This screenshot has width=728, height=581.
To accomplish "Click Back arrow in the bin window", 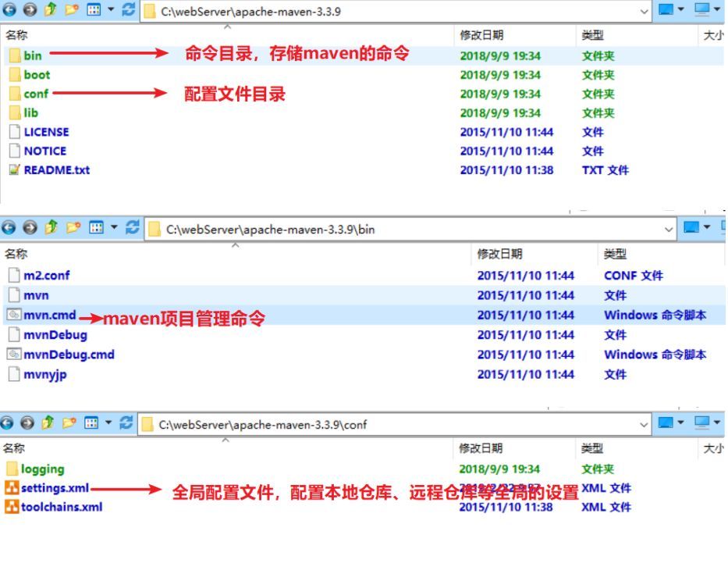I will tap(9, 227).
